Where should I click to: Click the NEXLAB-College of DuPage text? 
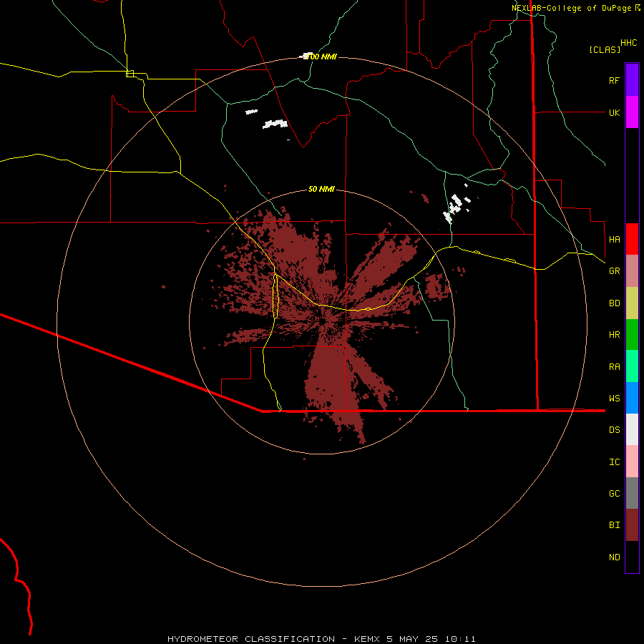[571, 8]
